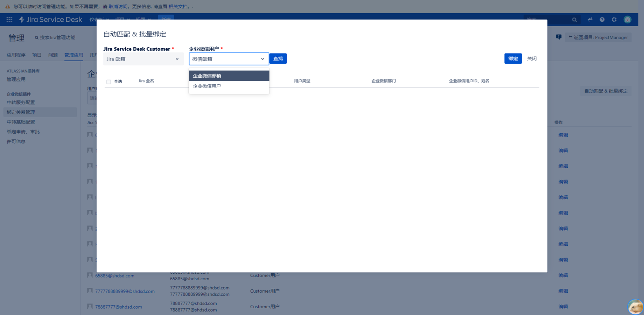This screenshot has height=315, width=644.
Task: Click the 绑定 bind button
Action: click(x=513, y=59)
